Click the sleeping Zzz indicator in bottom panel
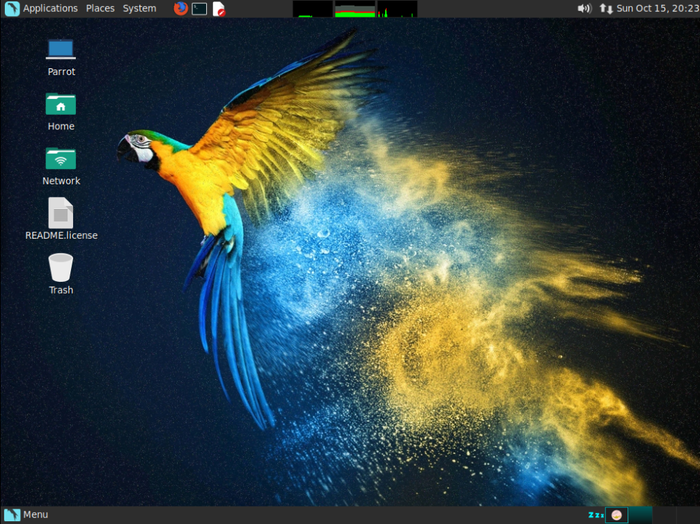Image resolution: width=700 pixels, height=524 pixels. [x=594, y=515]
